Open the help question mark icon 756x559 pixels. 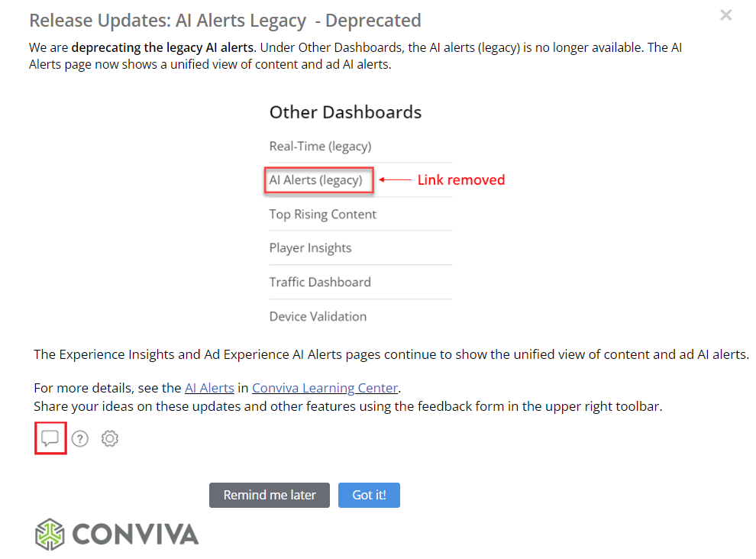(80, 438)
